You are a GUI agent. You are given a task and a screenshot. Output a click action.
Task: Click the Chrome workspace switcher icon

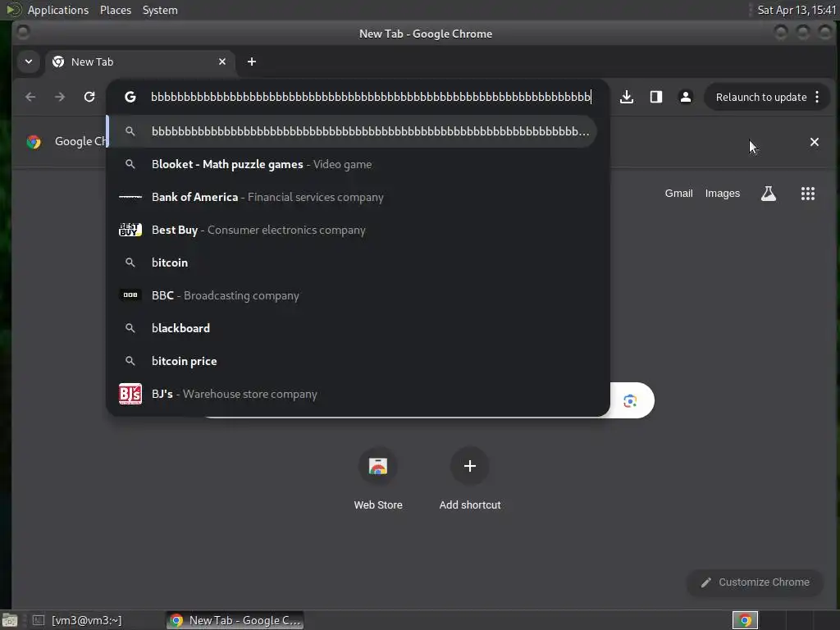tap(745, 620)
